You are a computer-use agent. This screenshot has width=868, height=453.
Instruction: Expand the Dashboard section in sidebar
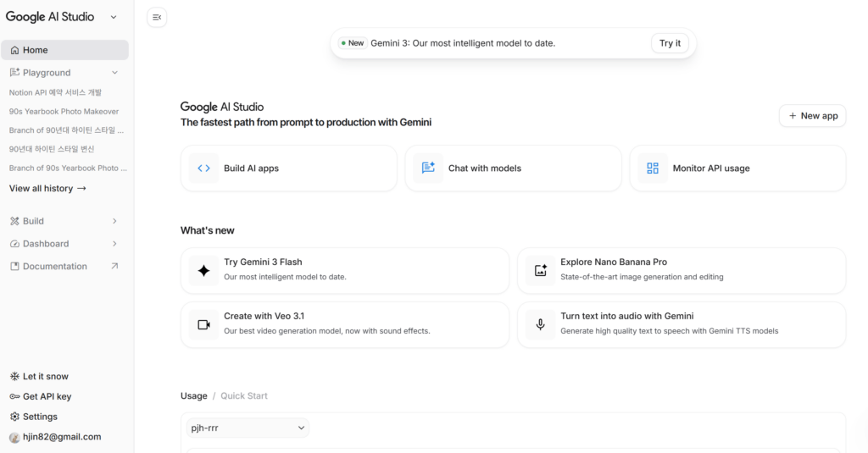(x=114, y=244)
